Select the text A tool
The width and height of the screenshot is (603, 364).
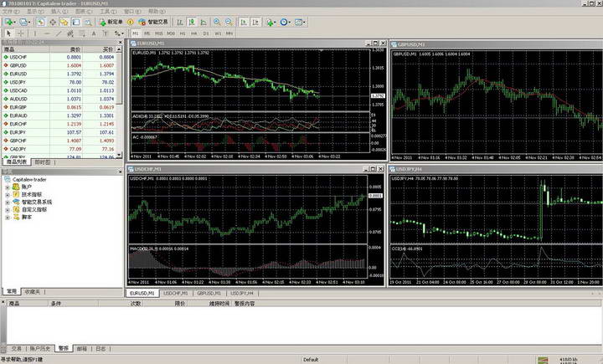pos(94,33)
